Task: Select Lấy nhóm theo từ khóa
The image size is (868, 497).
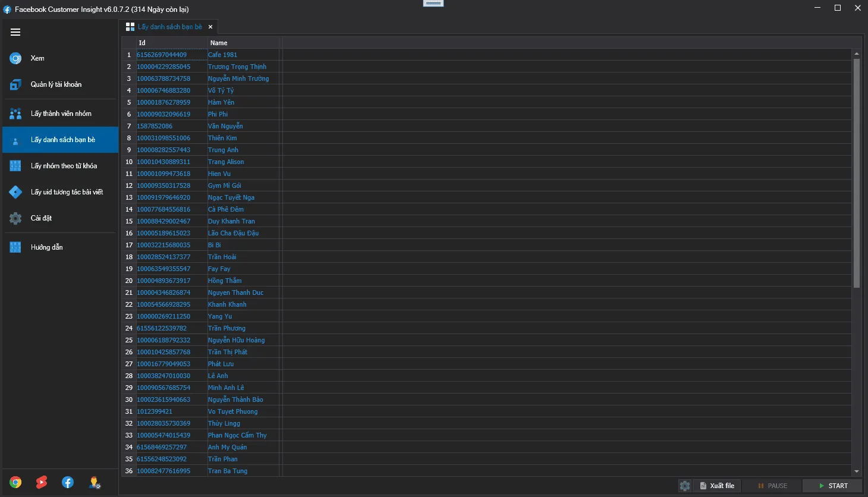Action: click(x=64, y=166)
